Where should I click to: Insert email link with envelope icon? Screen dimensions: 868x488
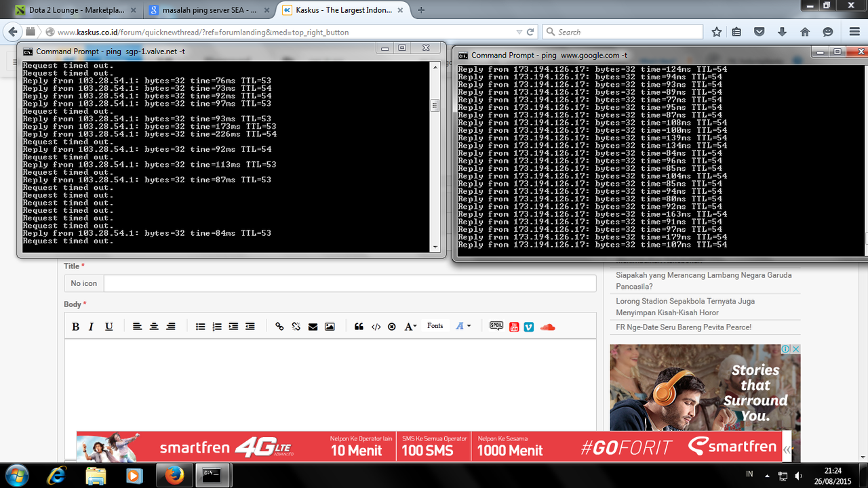click(313, 327)
